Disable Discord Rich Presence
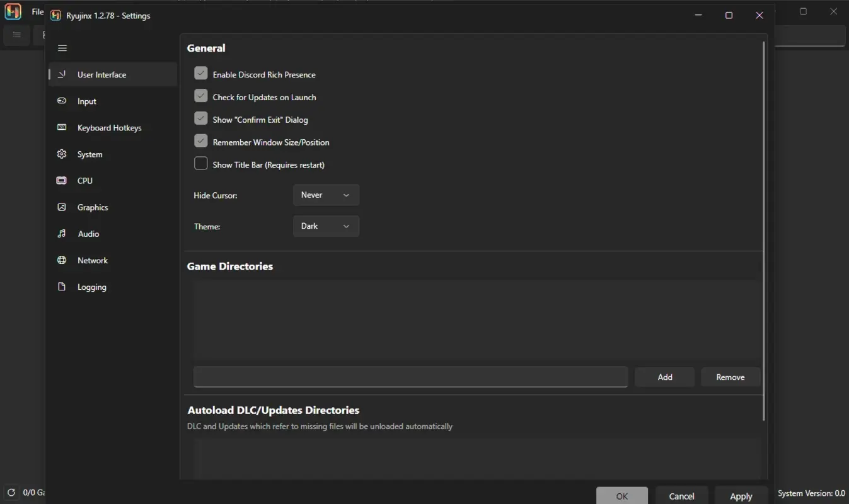Viewport: 849px width, 504px height. [200, 73]
